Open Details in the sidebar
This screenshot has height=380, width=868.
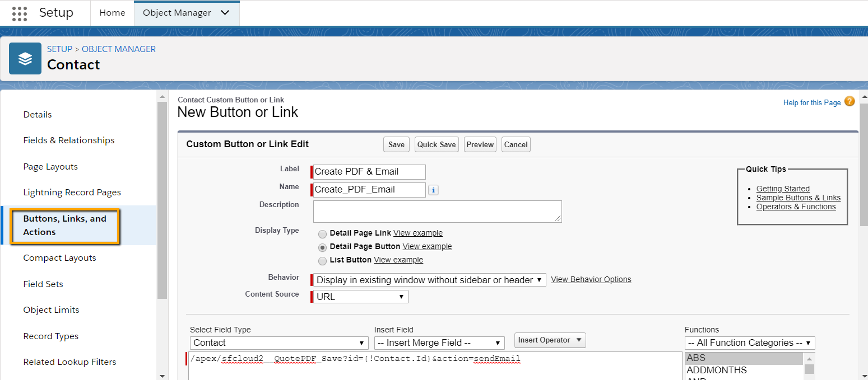point(38,115)
